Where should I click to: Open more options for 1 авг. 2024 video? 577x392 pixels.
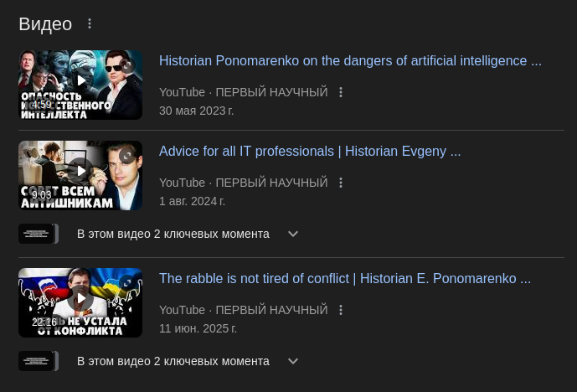pyautogui.click(x=341, y=183)
